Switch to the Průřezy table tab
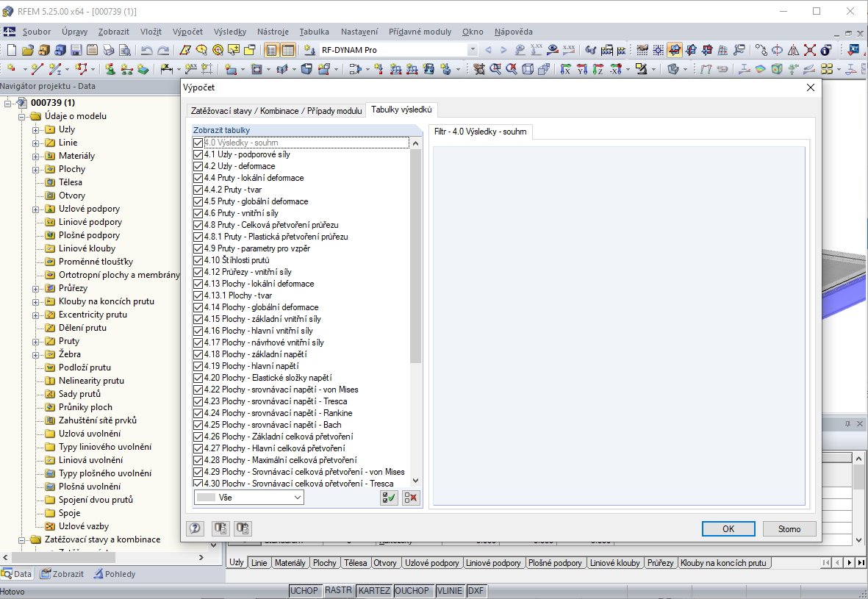This screenshot has width=868, height=599. pos(660,563)
